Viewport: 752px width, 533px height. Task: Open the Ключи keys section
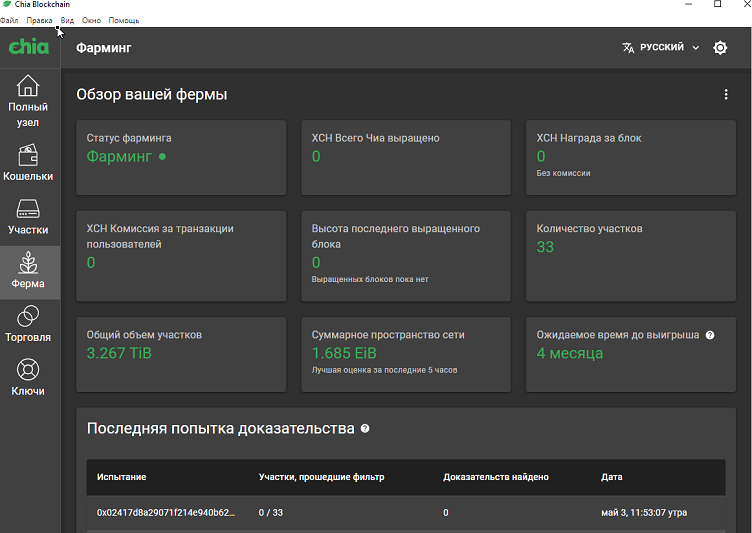pos(28,378)
